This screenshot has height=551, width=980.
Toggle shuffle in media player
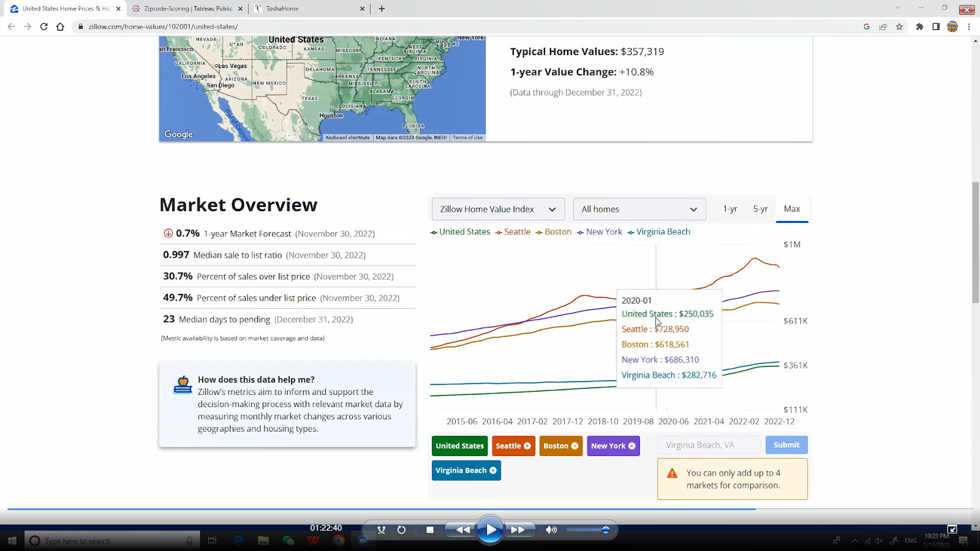[381, 530]
